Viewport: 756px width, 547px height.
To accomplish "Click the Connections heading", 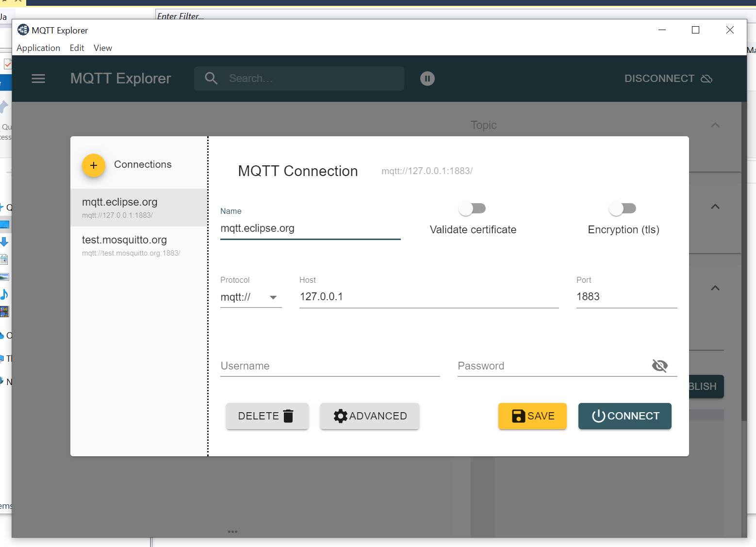I will click(143, 164).
